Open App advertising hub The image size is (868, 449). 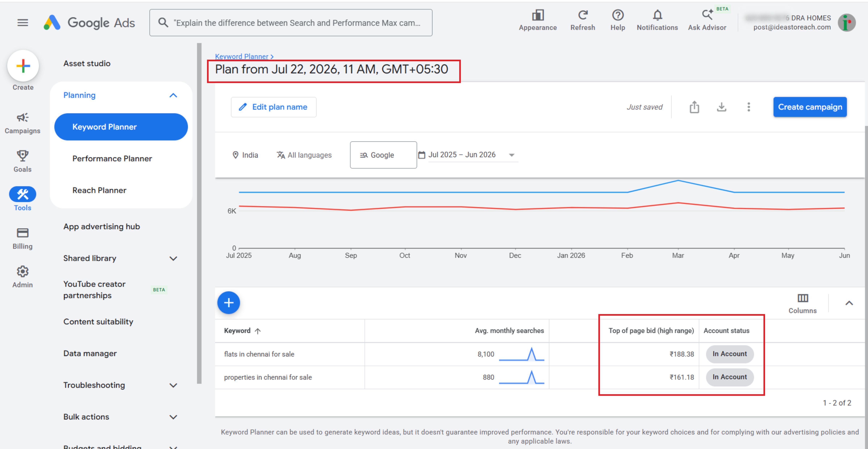coord(101,226)
